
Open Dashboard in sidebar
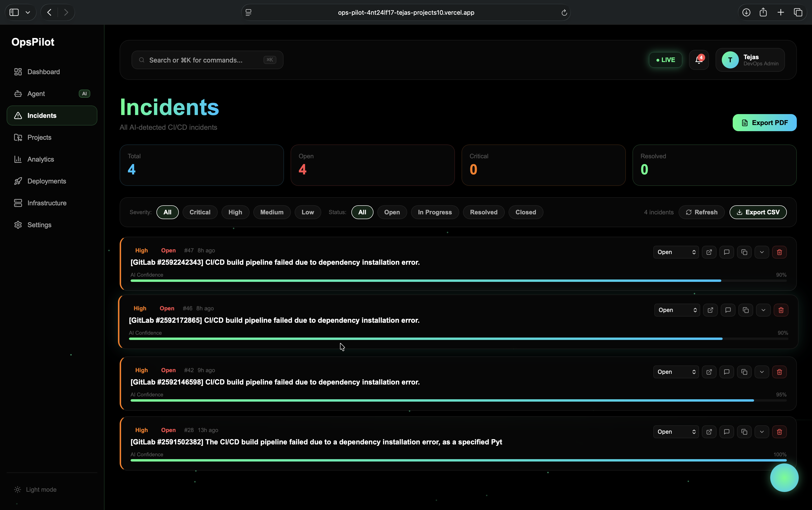pyautogui.click(x=52, y=72)
